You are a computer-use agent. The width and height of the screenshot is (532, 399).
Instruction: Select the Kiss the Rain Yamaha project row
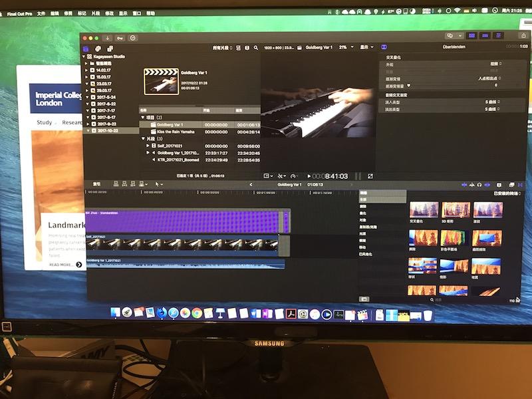tap(200, 132)
